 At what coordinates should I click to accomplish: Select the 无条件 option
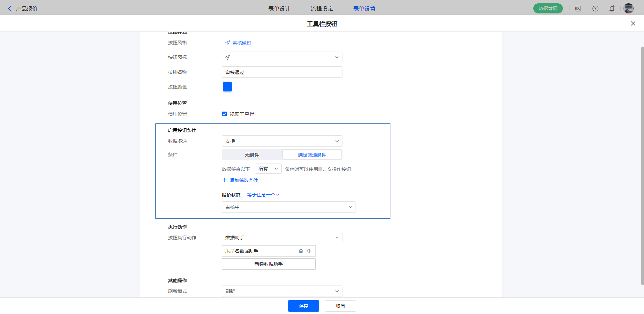252,155
